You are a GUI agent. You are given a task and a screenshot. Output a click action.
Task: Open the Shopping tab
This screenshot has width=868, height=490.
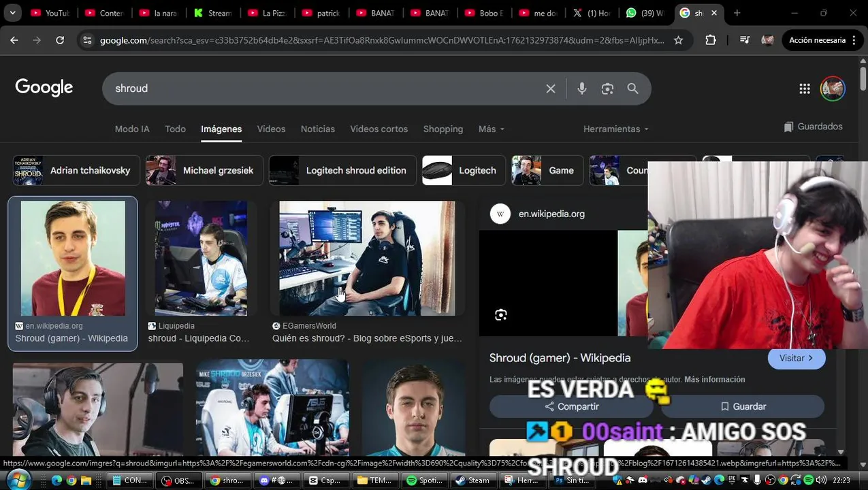coord(443,129)
